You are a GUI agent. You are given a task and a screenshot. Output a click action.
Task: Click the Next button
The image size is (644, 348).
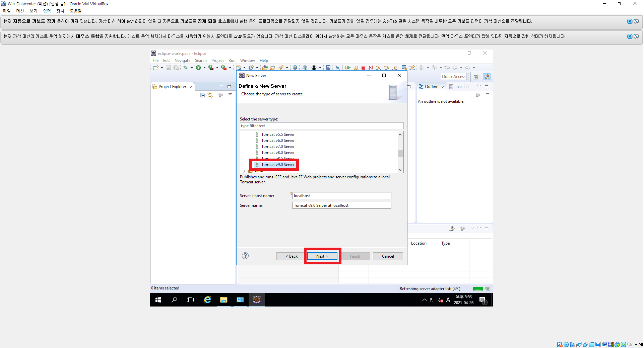(322, 256)
